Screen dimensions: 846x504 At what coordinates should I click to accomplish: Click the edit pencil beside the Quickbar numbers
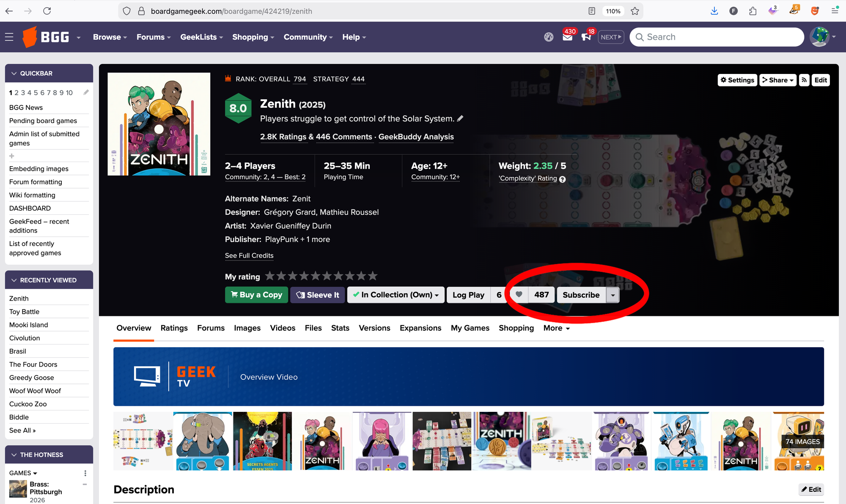(86, 92)
